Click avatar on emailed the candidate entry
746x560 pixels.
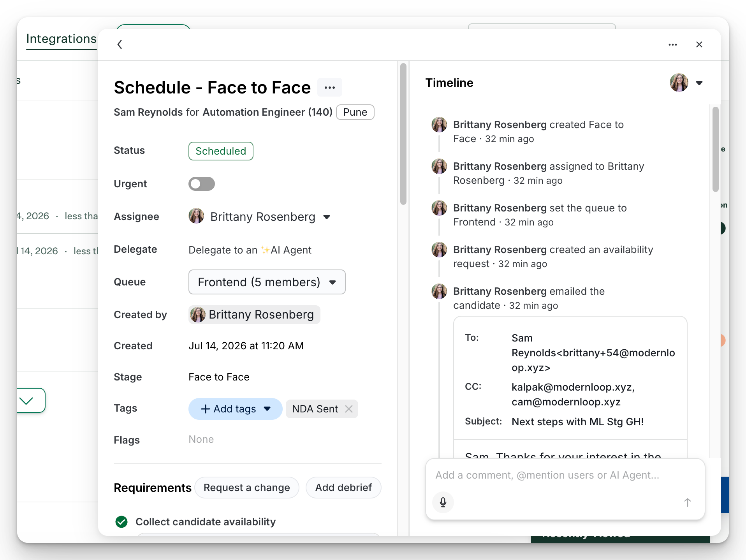point(439,291)
